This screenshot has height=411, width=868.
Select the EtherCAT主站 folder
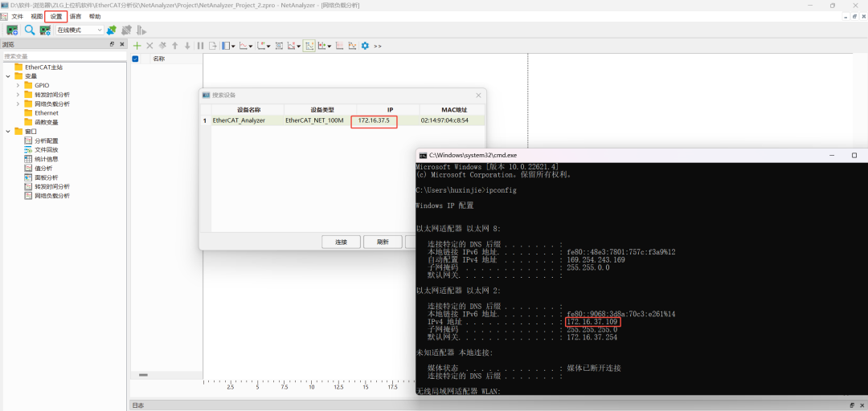[x=39, y=67]
